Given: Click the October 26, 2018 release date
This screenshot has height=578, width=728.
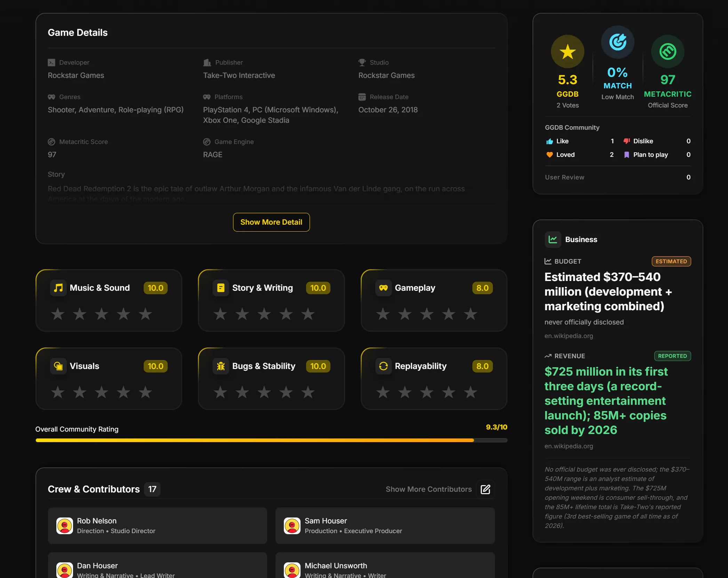Looking at the screenshot, I should 388,110.
